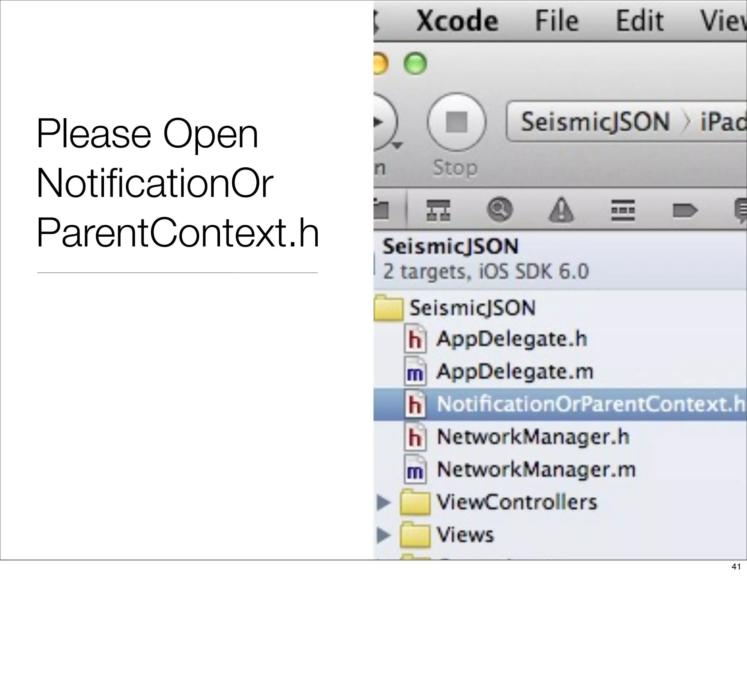Click the NetworkManager.m source file icon
The image size is (747, 700).
[x=415, y=470]
